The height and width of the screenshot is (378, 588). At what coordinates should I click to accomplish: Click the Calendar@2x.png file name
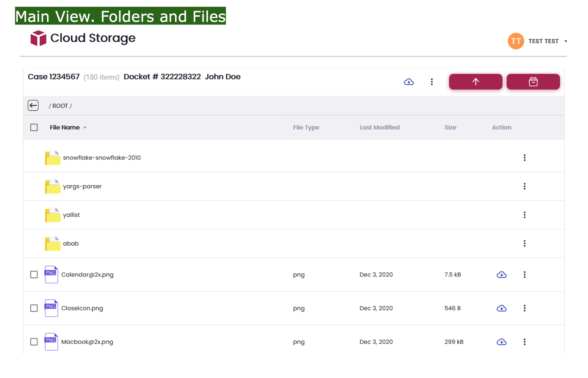click(x=87, y=275)
